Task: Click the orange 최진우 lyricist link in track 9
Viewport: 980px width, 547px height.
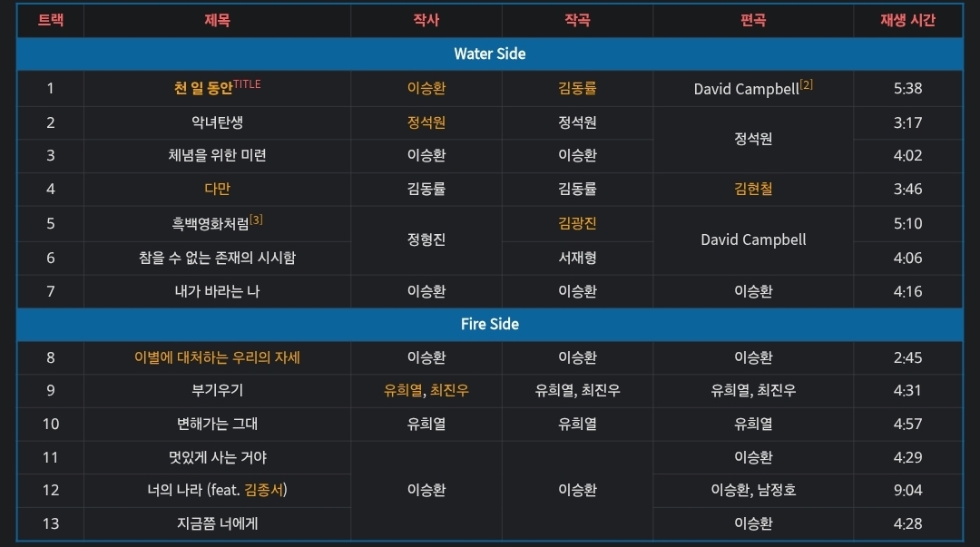Action: pos(449,390)
